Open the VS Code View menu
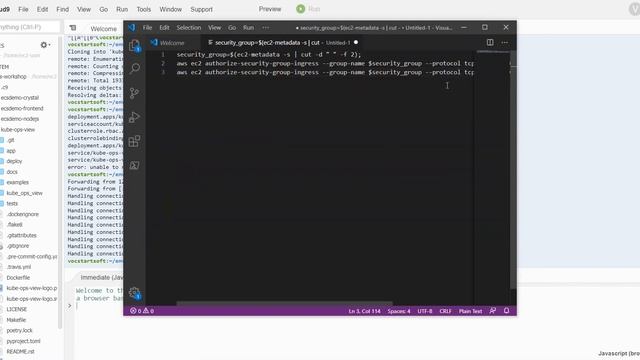The height and width of the screenshot is (360, 640). 214,28
